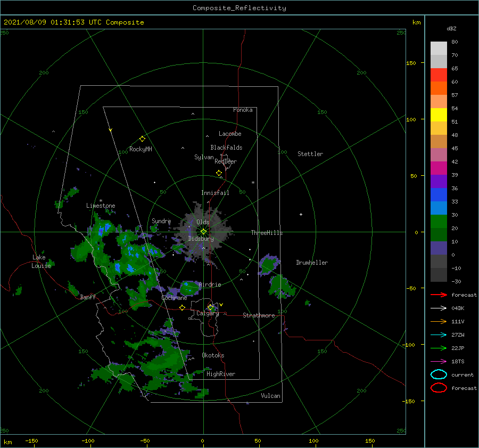Viewport: 479px width, 448px height.
Task: Click the radar center diamond at Olds
Action: 203,232
